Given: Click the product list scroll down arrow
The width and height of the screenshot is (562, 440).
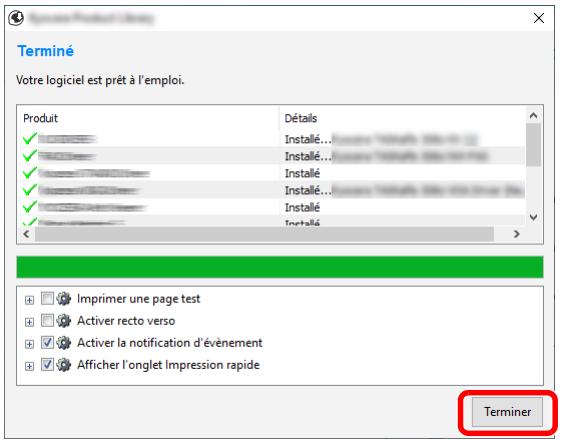Looking at the screenshot, I should pos(533,217).
